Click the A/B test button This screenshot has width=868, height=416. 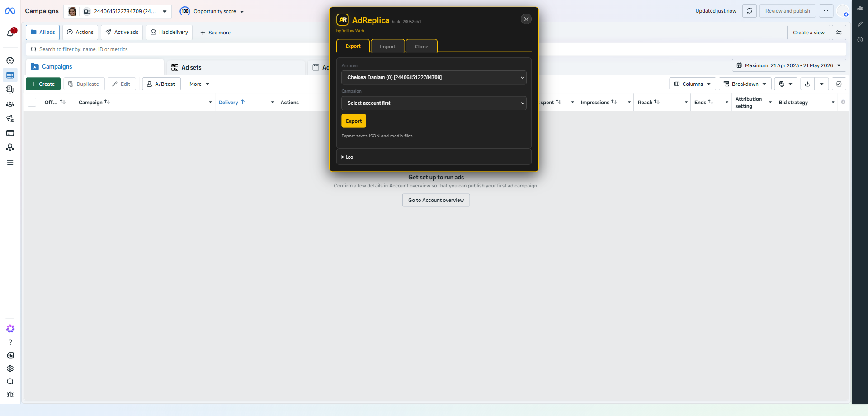161,84
